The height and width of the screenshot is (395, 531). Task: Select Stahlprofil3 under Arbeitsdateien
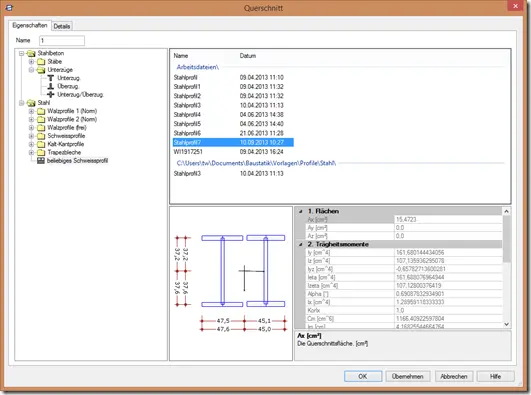point(233,105)
